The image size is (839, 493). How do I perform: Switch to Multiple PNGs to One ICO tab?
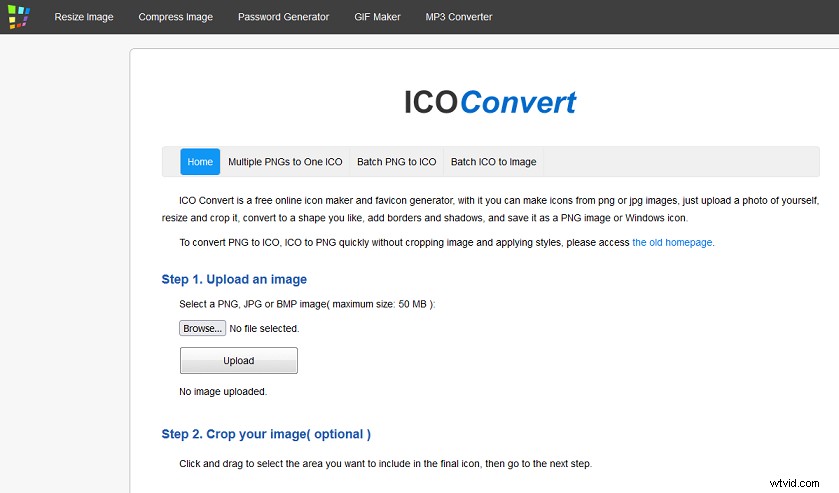pyautogui.click(x=285, y=162)
